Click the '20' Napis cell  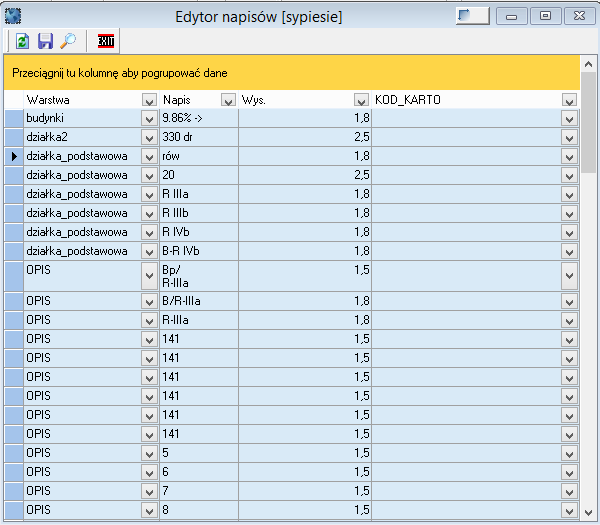point(199,175)
